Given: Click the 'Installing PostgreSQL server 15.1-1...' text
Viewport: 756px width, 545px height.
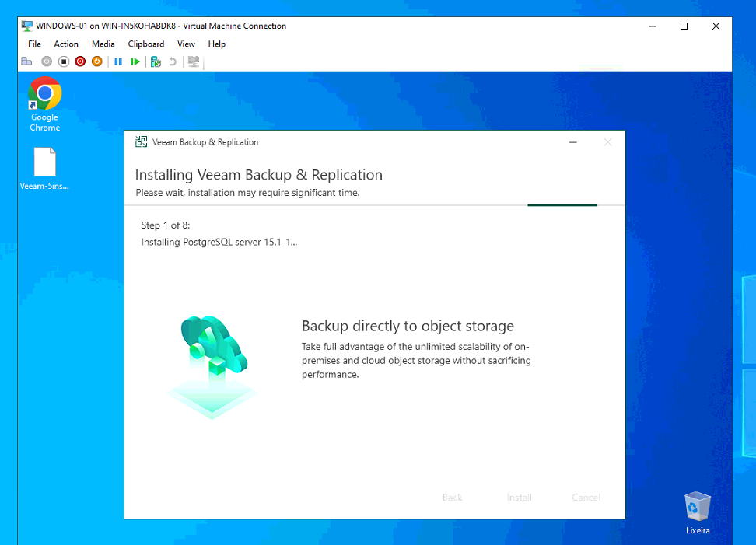Looking at the screenshot, I should [x=219, y=242].
